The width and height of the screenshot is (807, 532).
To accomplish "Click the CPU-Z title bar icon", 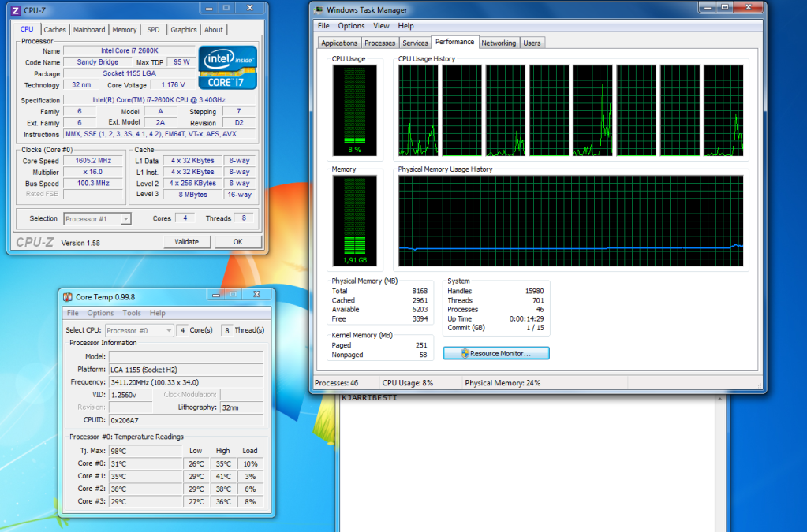I will tap(17, 9).
